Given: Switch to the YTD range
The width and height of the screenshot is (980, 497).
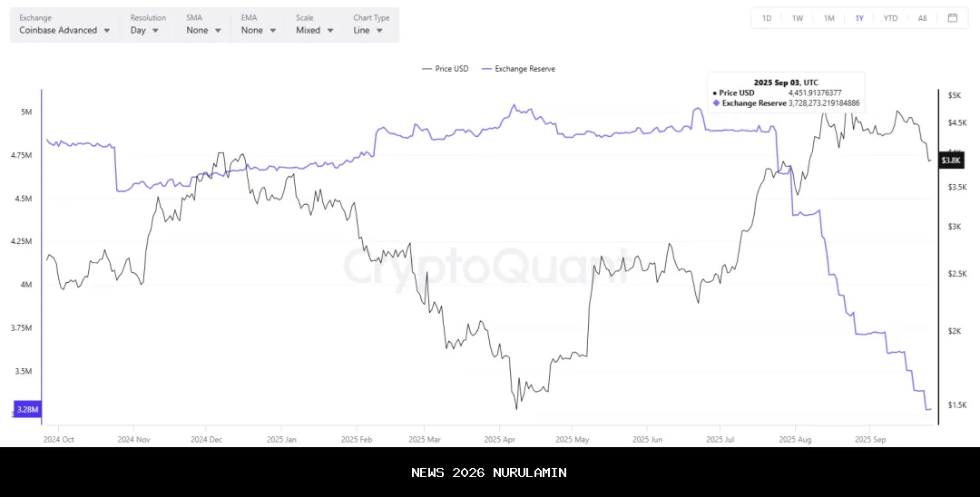Looking at the screenshot, I should [891, 18].
